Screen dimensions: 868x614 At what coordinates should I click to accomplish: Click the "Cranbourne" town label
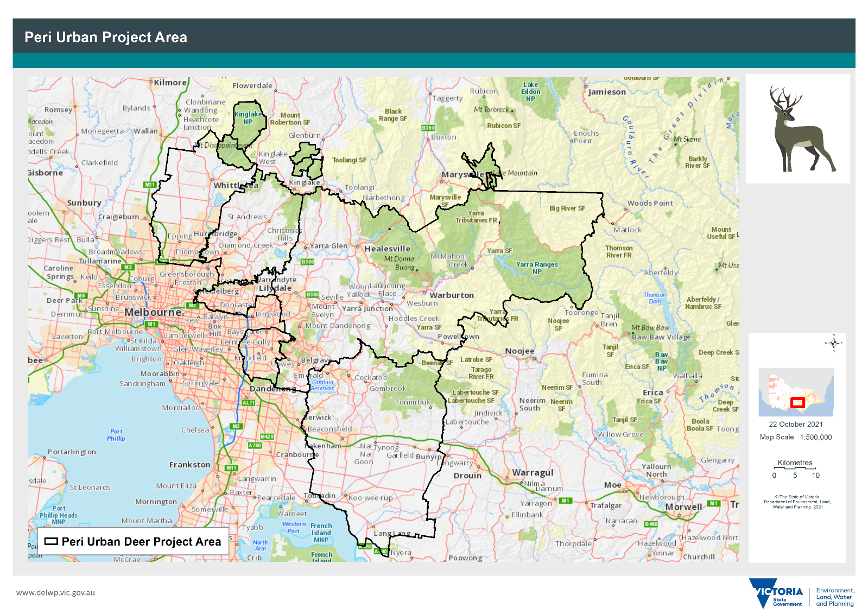[297, 454]
